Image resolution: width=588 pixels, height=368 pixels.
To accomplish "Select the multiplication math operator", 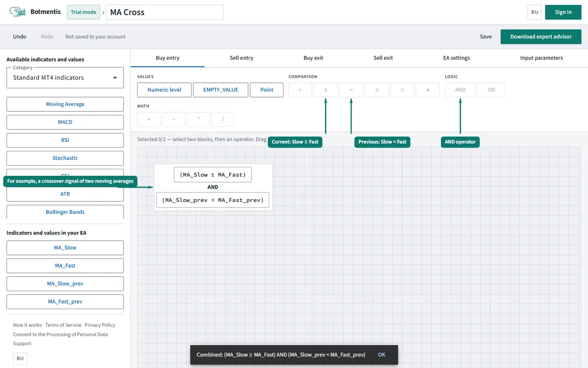I will point(198,119).
